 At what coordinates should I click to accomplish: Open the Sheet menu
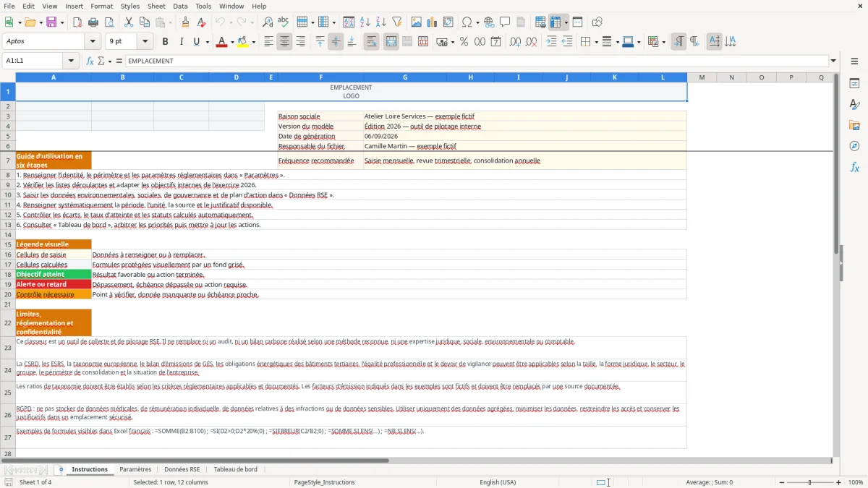(x=156, y=6)
